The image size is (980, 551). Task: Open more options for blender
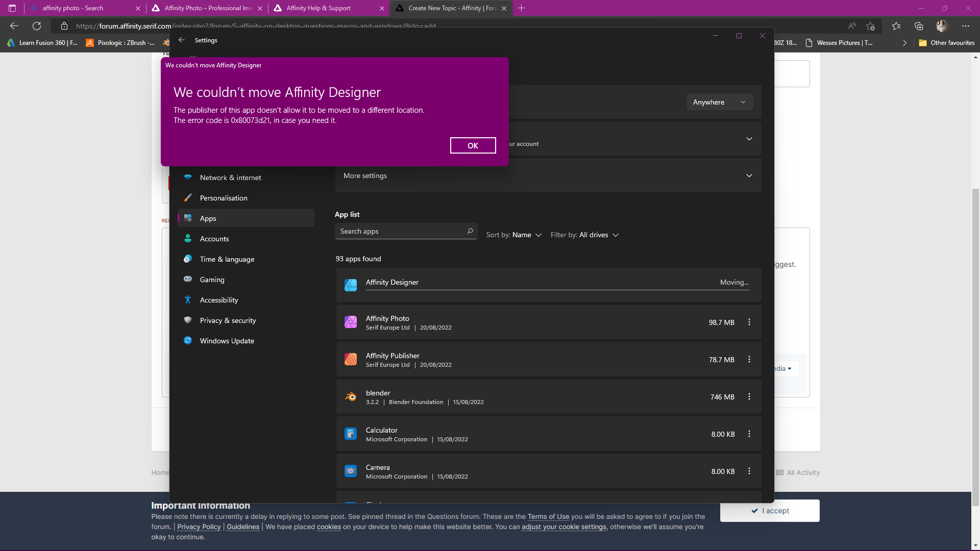pyautogui.click(x=749, y=397)
